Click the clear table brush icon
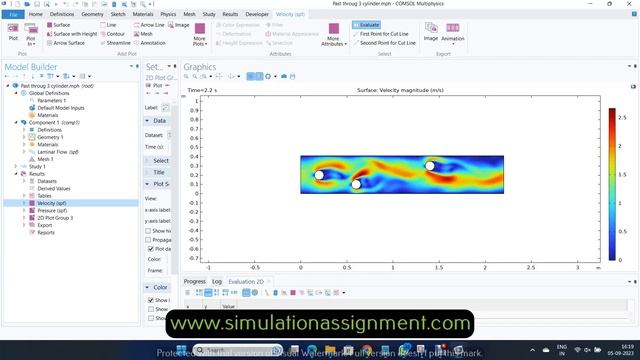640x360 pixels. pyautogui.click(x=267, y=293)
